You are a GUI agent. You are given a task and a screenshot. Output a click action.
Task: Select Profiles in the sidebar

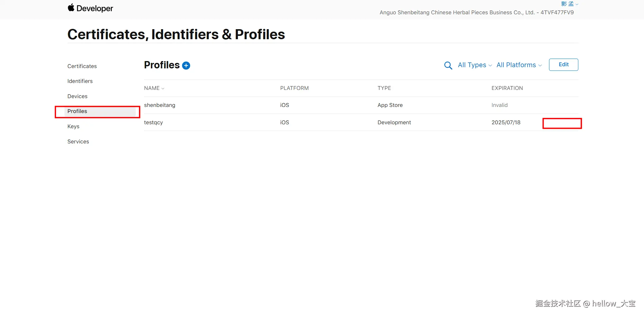[77, 111]
